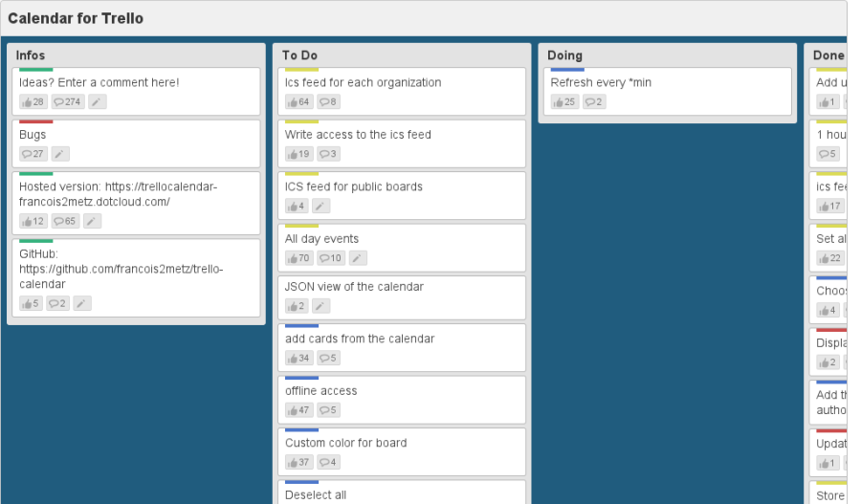Viewport: 861px width, 504px height.
Task: Click the To Do list header
Action: tap(299, 55)
